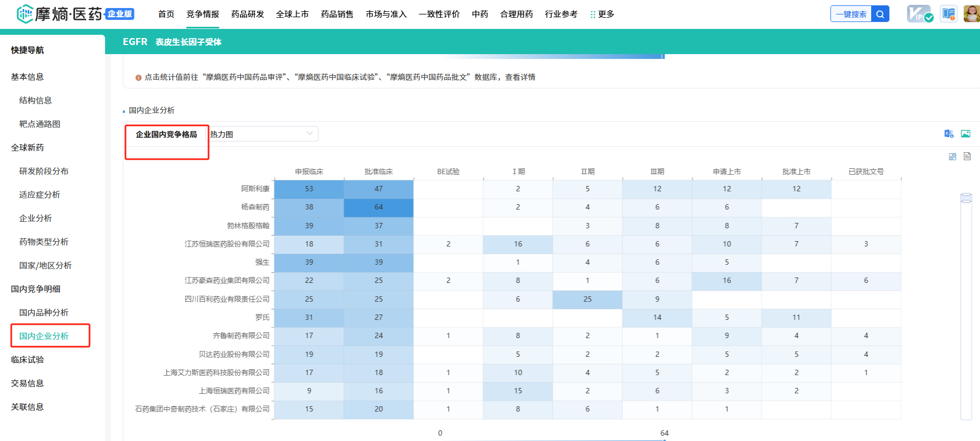Open the data view document icon
This screenshot has height=441, width=980.
coord(967,156)
